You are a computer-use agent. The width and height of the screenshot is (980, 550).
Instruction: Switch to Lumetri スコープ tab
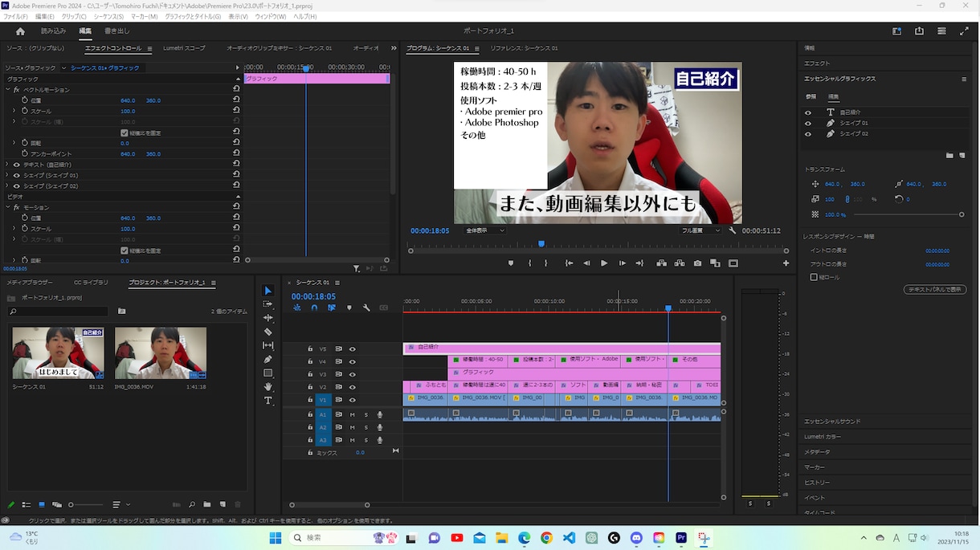[184, 48]
